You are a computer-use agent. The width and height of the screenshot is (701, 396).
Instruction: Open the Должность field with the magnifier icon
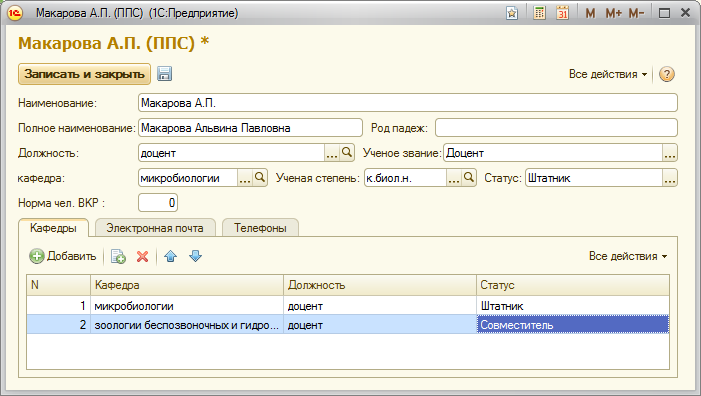click(347, 153)
